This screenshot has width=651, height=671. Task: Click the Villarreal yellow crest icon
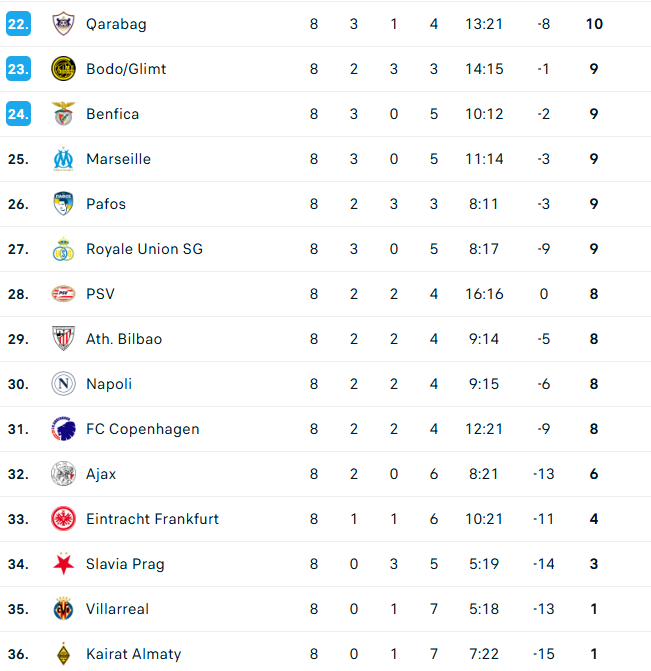tap(63, 609)
